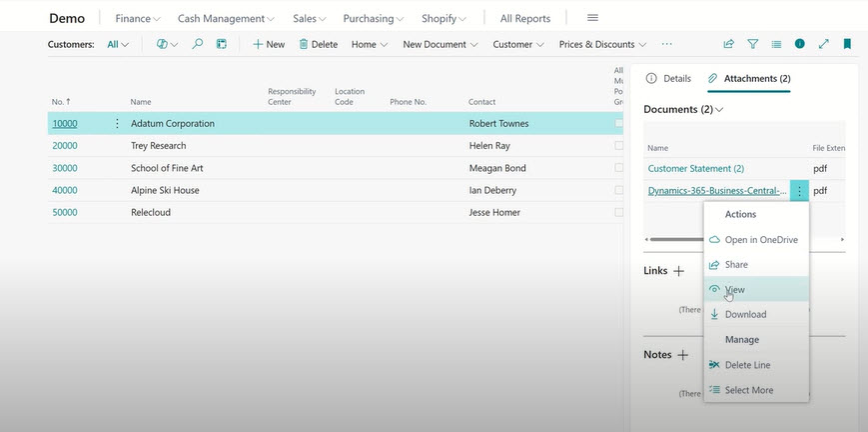This screenshot has width=868, height=432.
Task: Expand the Prices & Discounts group
Action: 602,44
